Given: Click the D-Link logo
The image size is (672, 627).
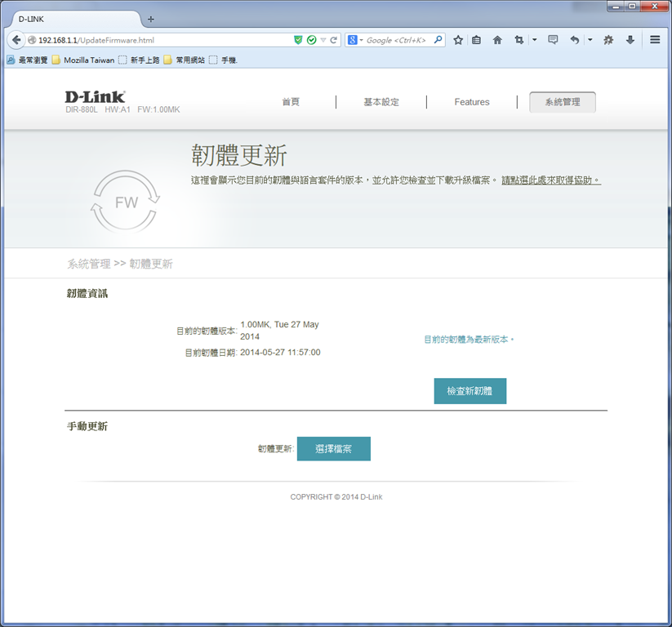Looking at the screenshot, I should [x=96, y=97].
